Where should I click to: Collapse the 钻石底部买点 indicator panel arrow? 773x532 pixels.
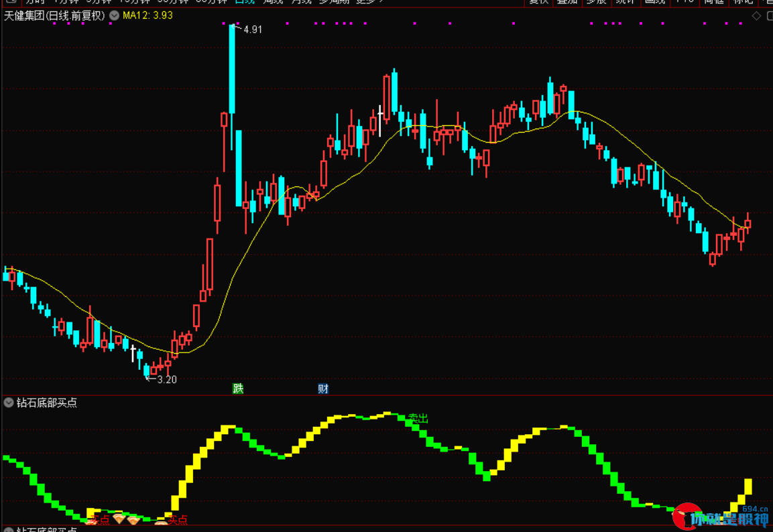click(x=9, y=403)
